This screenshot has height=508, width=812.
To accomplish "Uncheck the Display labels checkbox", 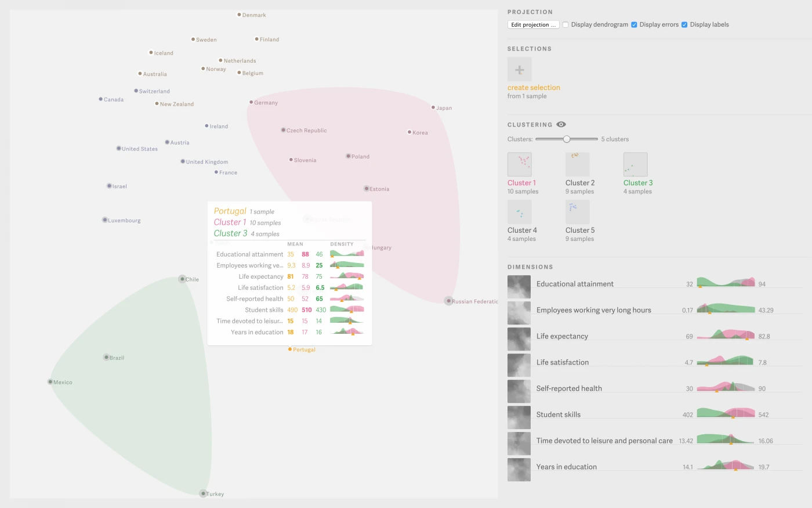I will point(685,24).
